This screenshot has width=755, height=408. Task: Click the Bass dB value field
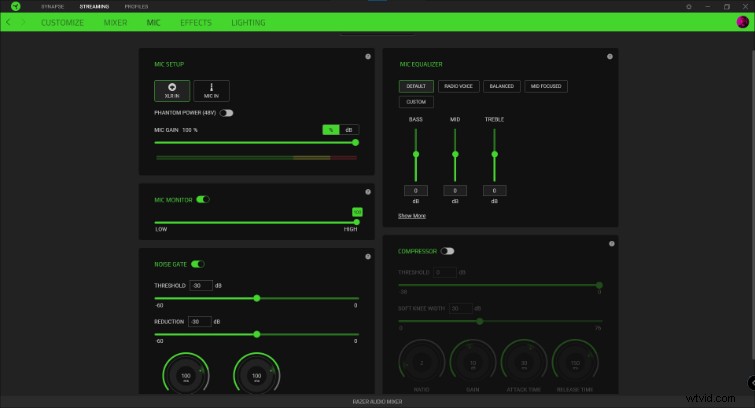pos(416,191)
